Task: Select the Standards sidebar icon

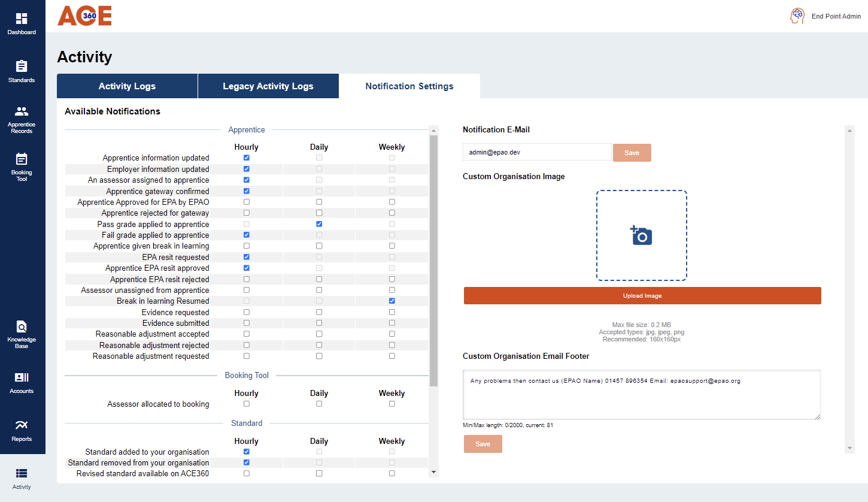Action: click(x=22, y=70)
